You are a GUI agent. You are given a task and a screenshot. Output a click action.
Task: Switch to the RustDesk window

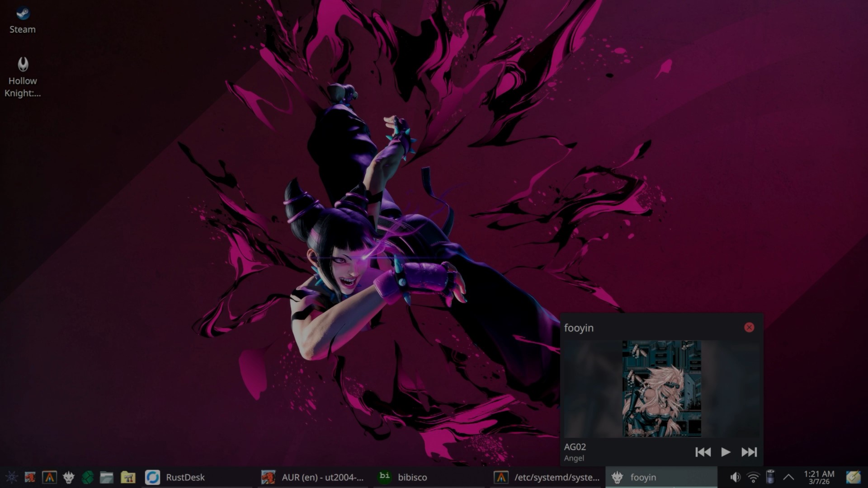[198, 477]
